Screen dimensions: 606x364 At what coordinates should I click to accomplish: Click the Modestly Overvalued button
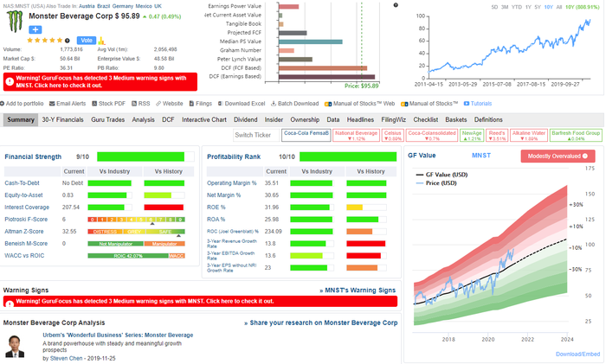point(558,156)
